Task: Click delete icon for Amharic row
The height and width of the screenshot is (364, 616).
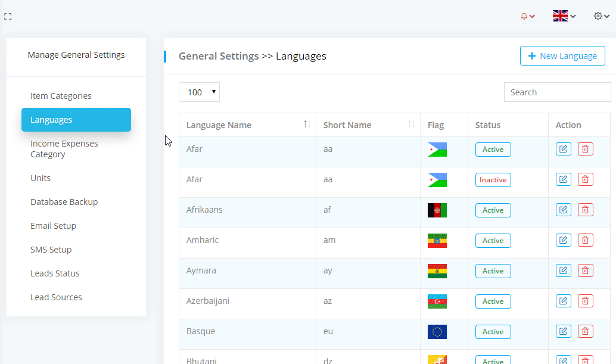Action: tap(585, 240)
